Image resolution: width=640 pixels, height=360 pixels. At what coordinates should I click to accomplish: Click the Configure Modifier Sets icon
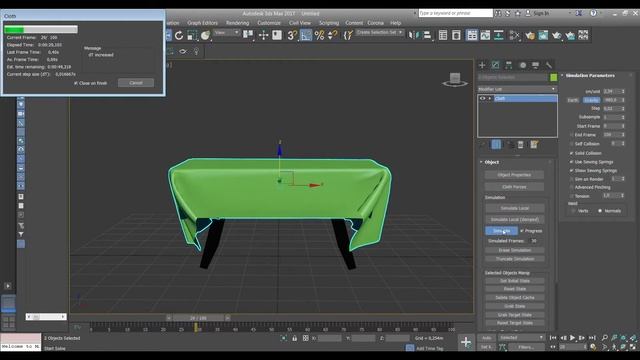pyautogui.click(x=534, y=144)
